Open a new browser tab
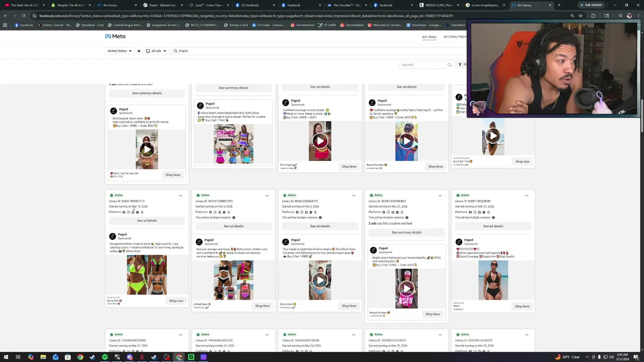This screenshot has height=362, width=644. [558, 5]
